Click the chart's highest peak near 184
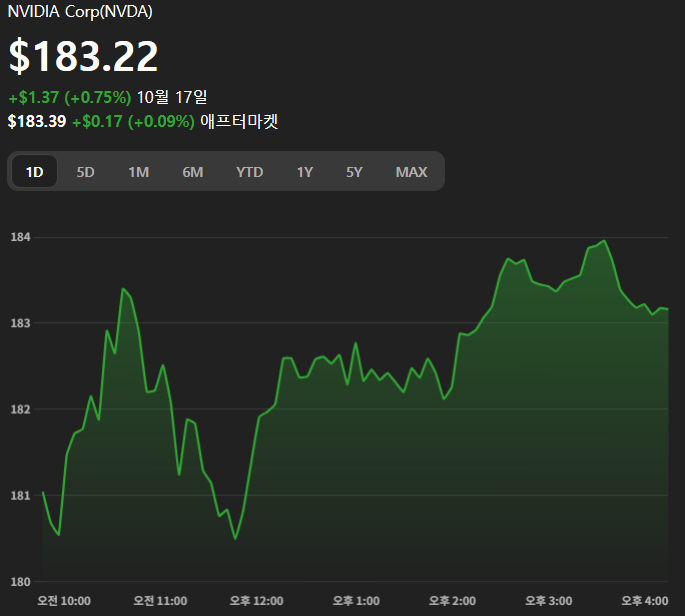This screenshot has width=685, height=616. pyautogui.click(x=604, y=241)
